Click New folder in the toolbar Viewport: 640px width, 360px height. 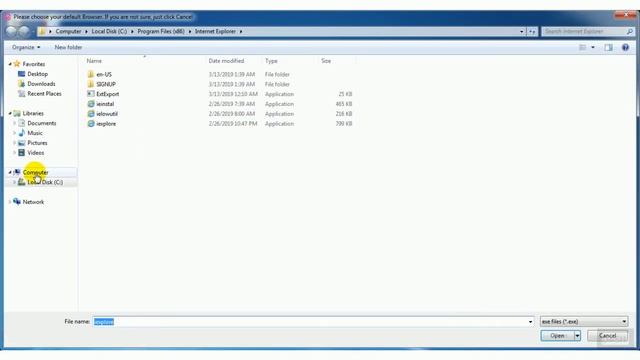(68, 47)
